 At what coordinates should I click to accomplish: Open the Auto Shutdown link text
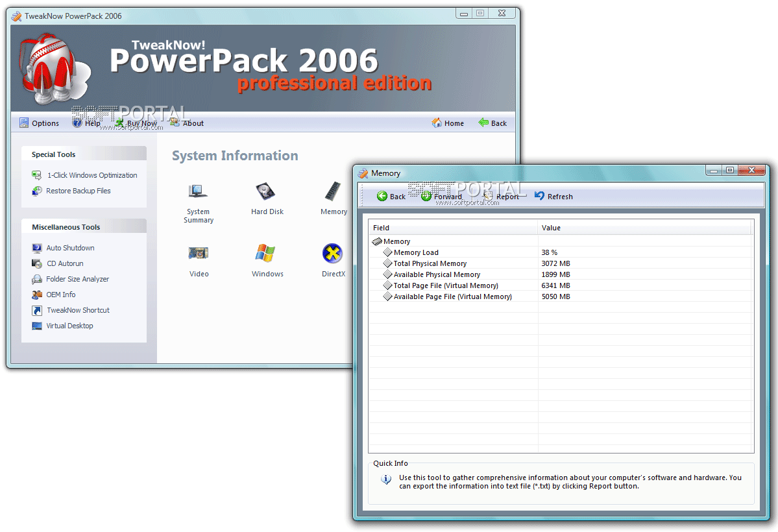pyautogui.click(x=70, y=248)
